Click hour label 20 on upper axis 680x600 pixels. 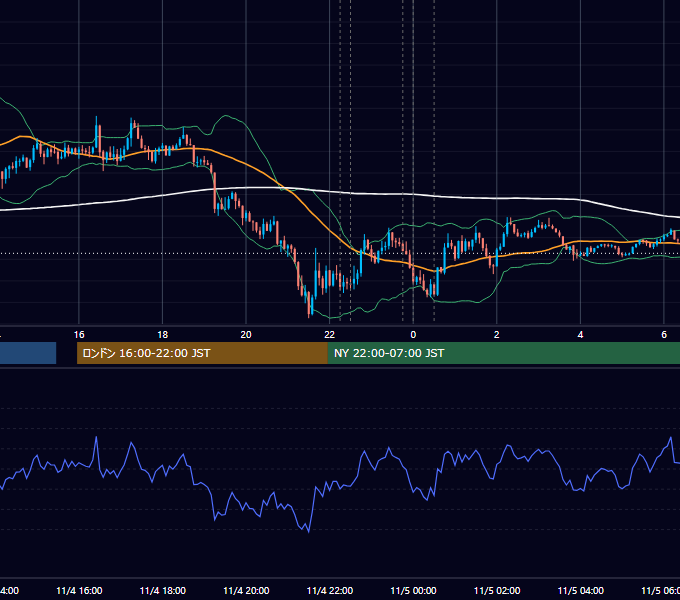tap(246, 335)
